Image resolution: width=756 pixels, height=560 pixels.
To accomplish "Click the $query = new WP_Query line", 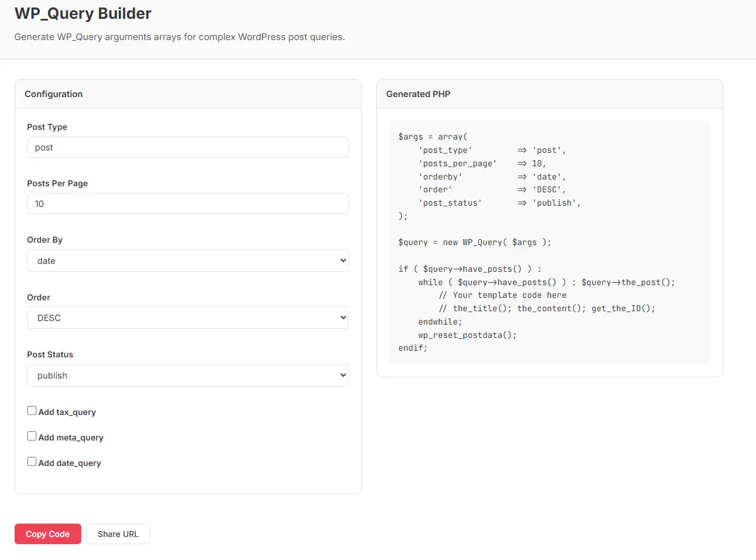I will 475,242.
